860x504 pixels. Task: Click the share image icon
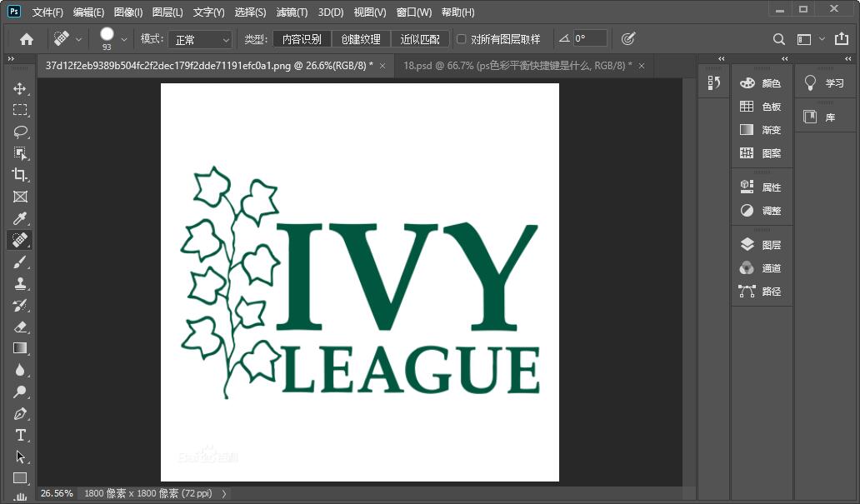pyautogui.click(x=842, y=38)
